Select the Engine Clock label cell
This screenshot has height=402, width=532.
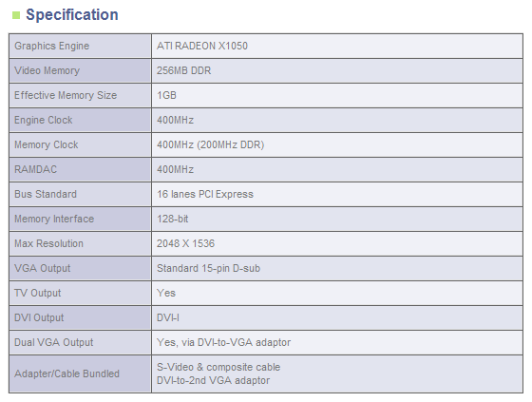tap(80, 120)
